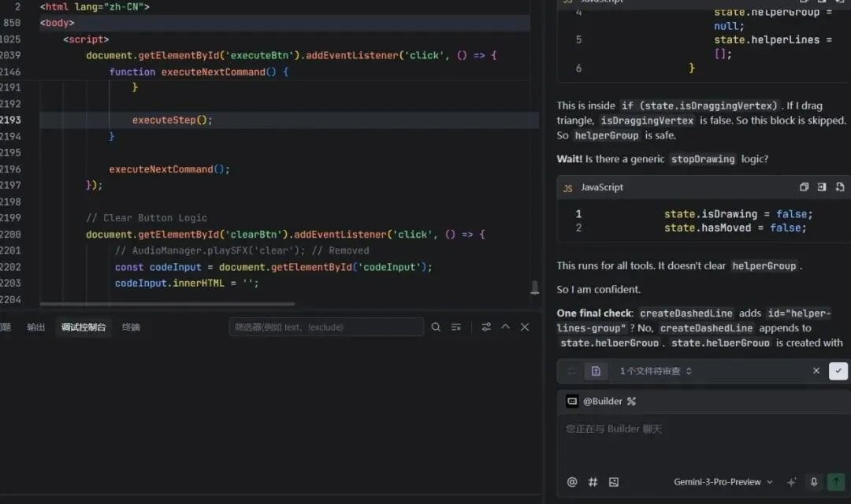Click the # reference icon in chat
This screenshot has width=851, height=504.
[593, 482]
